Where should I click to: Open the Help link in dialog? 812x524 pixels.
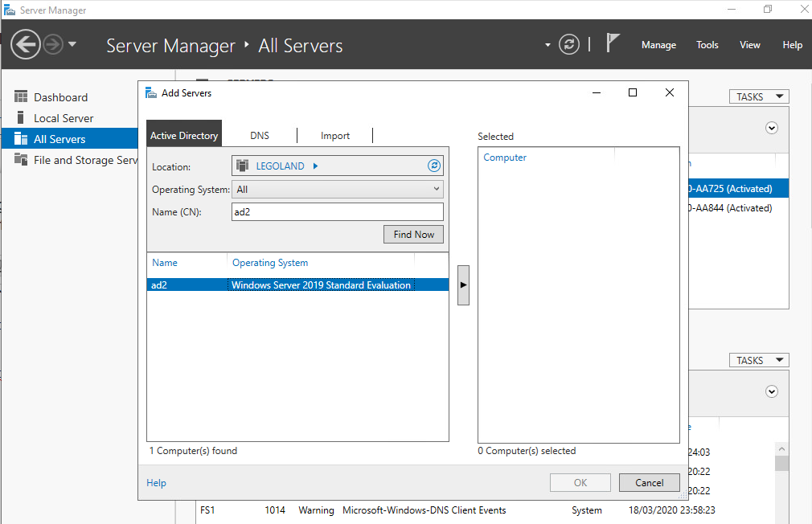(156, 483)
